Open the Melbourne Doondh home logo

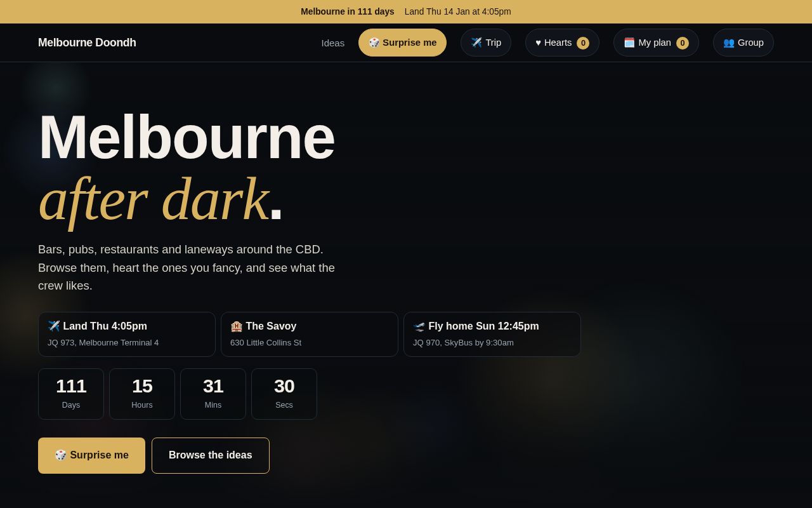point(87,43)
